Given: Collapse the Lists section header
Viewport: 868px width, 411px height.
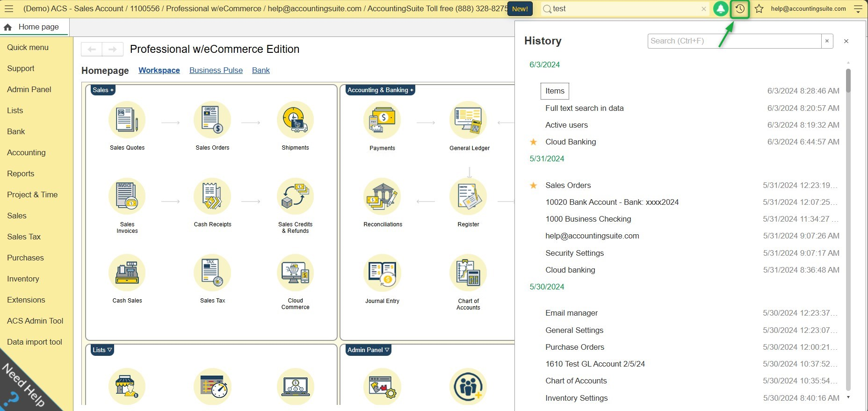Looking at the screenshot, I should pyautogui.click(x=102, y=350).
